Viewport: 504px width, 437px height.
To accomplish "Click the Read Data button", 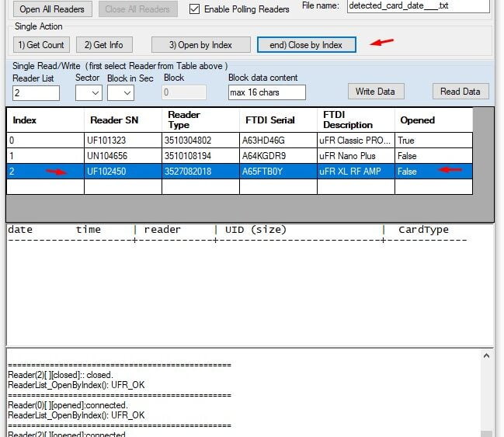I will [461, 92].
